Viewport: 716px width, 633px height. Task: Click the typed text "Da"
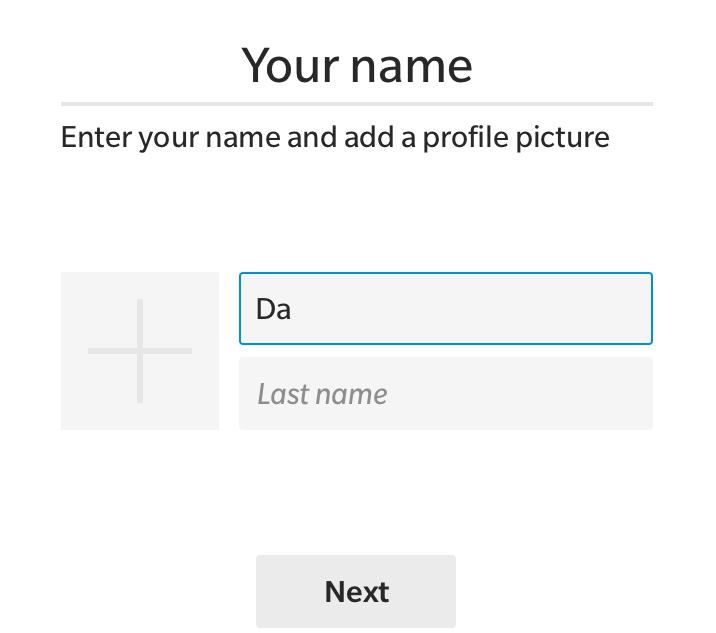(x=273, y=309)
